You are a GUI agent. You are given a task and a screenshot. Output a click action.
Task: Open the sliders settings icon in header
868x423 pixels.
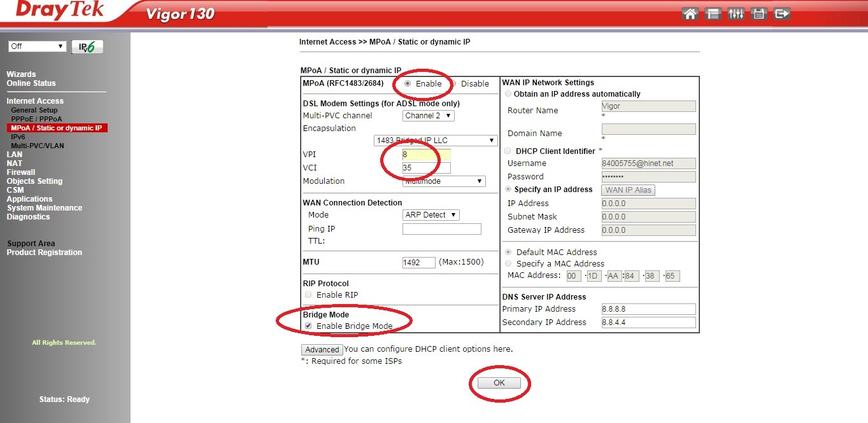click(736, 14)
